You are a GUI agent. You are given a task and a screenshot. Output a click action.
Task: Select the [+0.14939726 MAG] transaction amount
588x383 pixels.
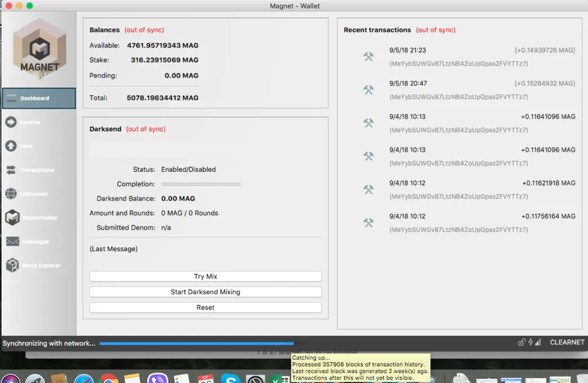coord(545,50)
